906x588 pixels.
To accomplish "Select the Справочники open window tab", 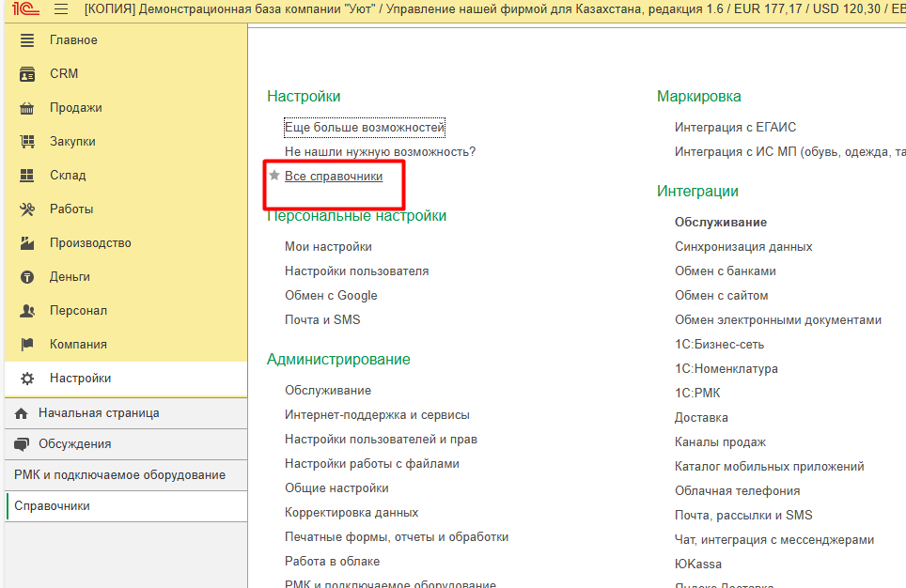I will [53, 506].
